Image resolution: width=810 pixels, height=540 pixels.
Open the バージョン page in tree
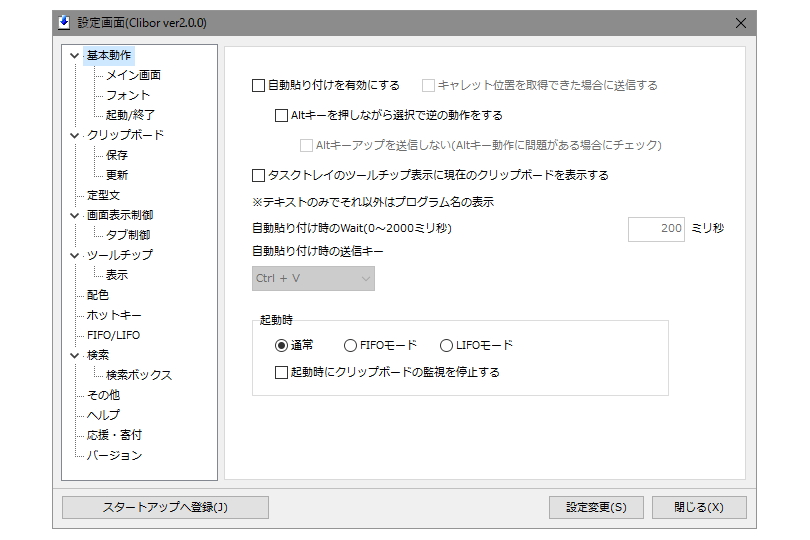[114, 455]
